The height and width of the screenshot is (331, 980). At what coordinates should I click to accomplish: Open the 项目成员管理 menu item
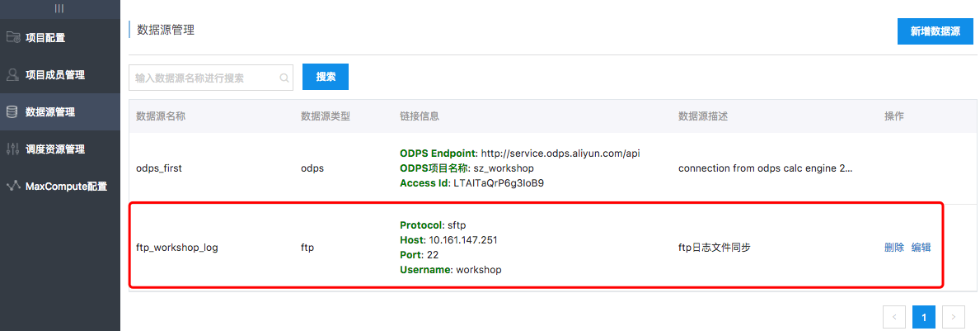point(55,75)
